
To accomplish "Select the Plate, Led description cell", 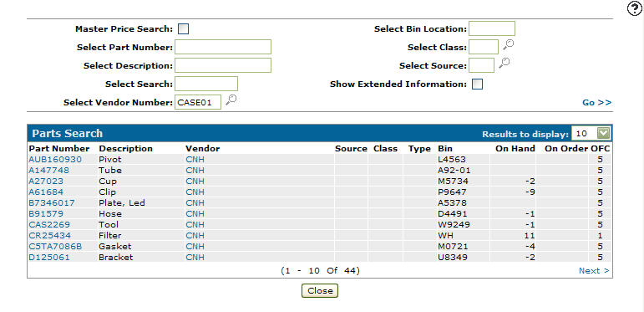I will (122, 203).
